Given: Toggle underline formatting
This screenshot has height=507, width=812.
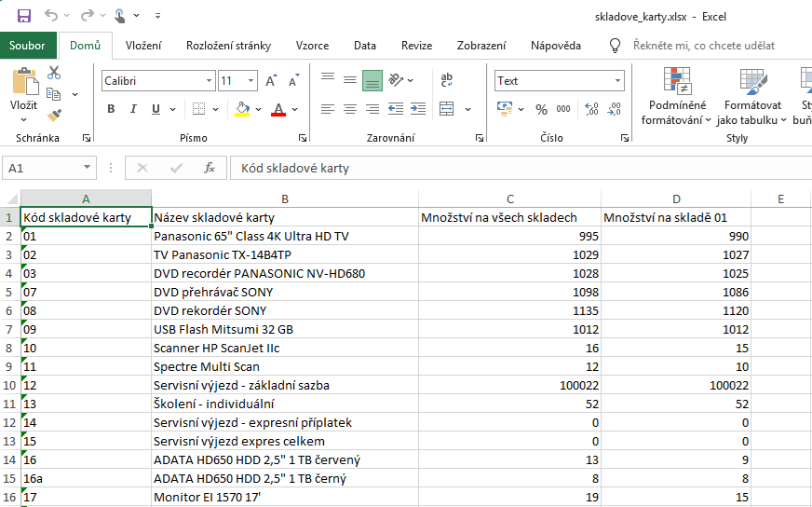Looking at the screenshot, I should [156, 109].
